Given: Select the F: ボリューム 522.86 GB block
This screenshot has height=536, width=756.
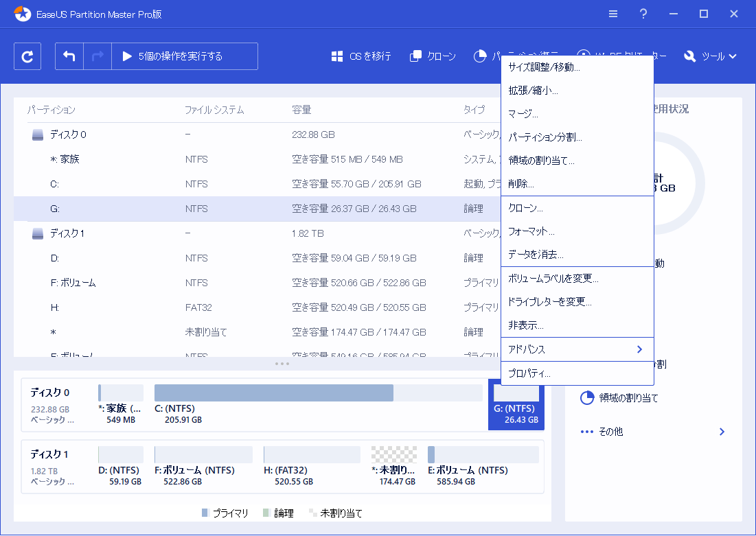Looking at the screenshot, I should (203, 466).
